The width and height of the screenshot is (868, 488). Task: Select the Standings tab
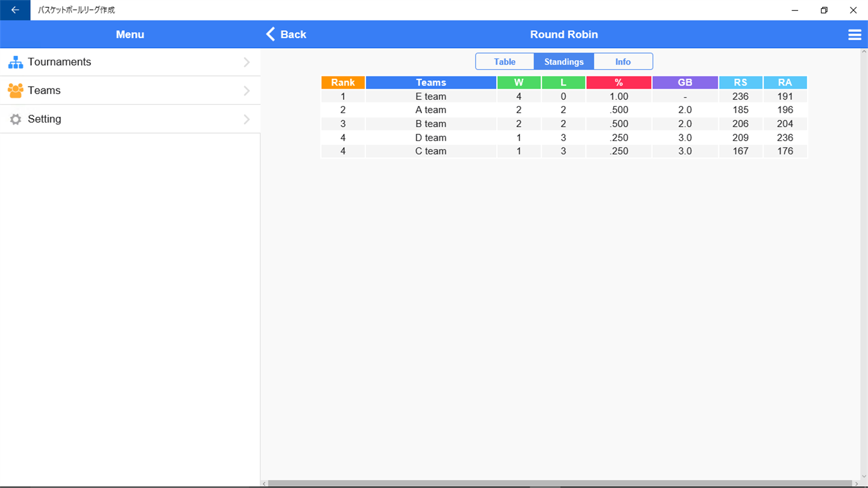coord(564,61)
